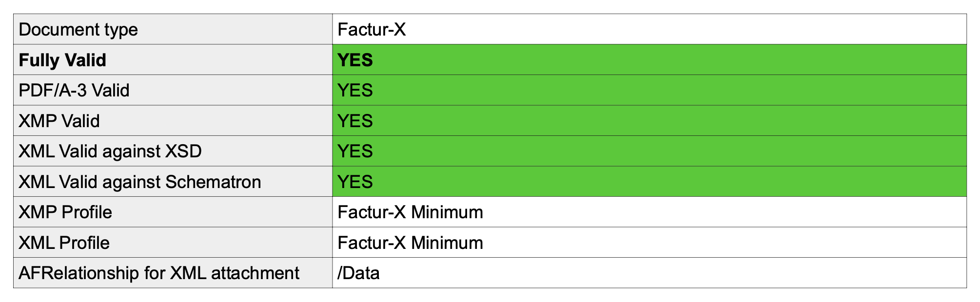
Task: Select the Document type label cell
Action: pos(173,29)
